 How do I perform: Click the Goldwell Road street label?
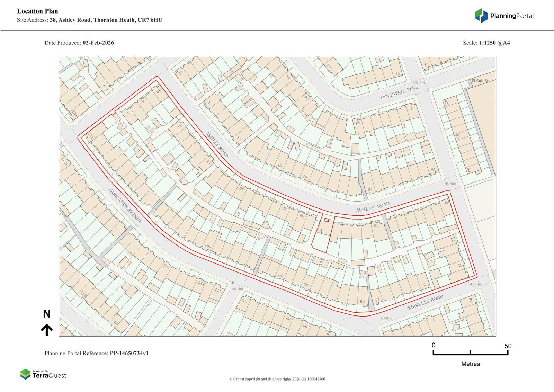(x=400, y=92)
